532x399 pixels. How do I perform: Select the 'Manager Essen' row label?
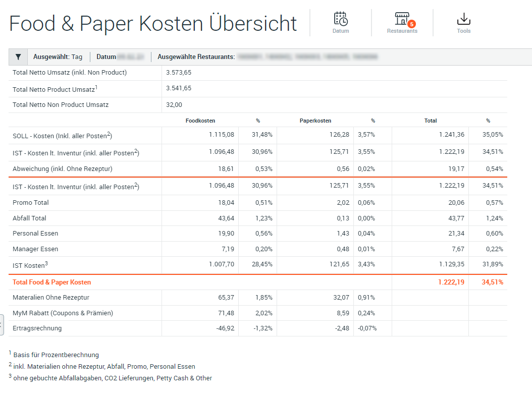pyautogui.click(x=35, y=249)
